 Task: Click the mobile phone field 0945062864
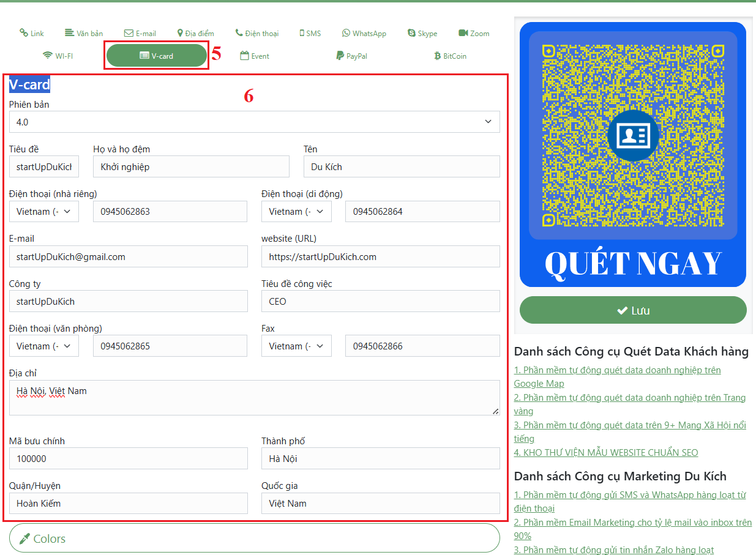(x=422, y=211)
